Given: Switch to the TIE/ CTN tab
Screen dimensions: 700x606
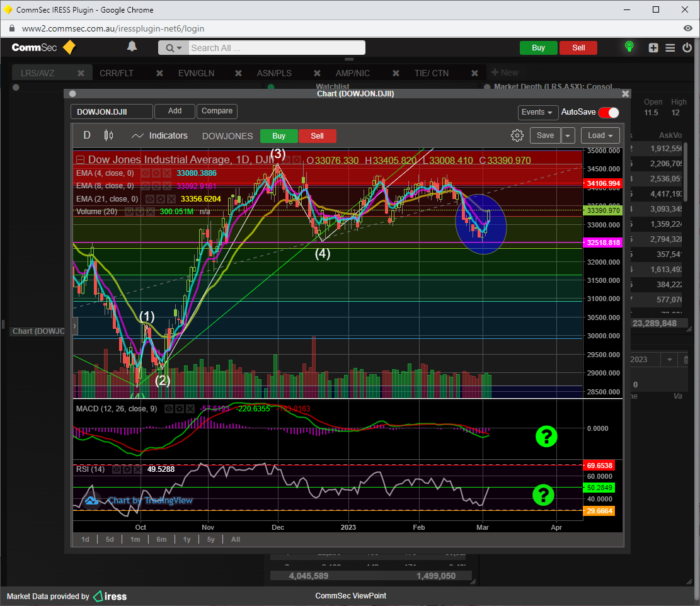Looking at the screenshot, I should coord(431,73).
